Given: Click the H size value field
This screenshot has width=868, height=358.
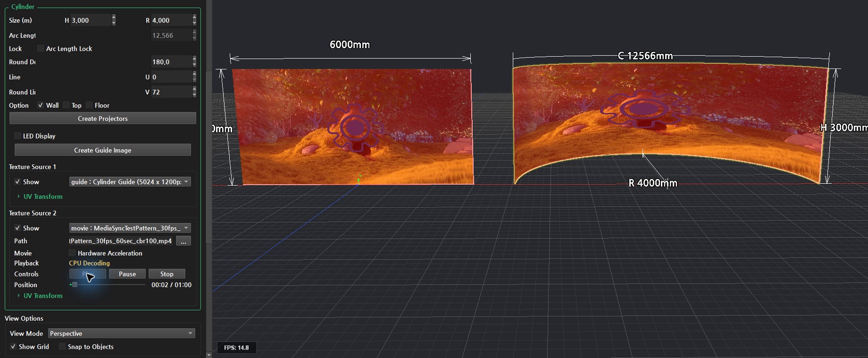Looking at the screenshot, I should point(91,20).
